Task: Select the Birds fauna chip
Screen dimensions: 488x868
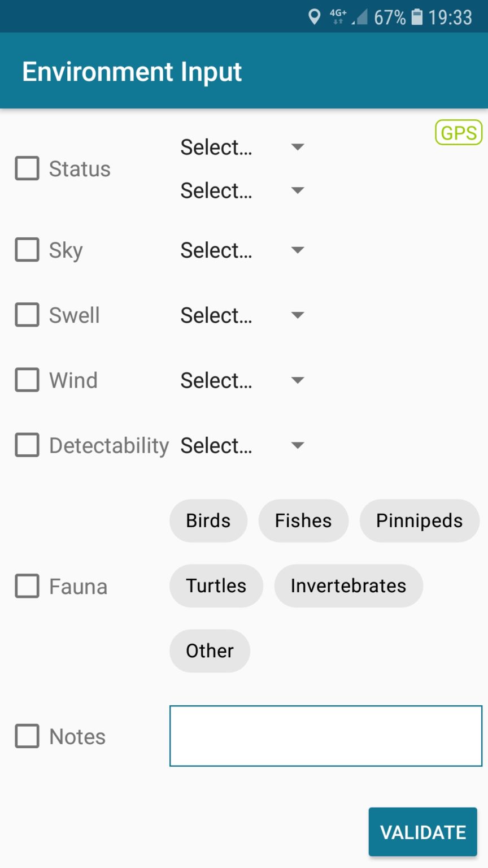Action: 208,520
